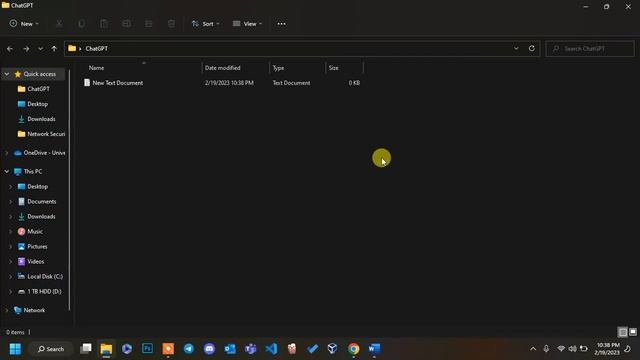Click the Paste toolbar icon
The width and height of the screenshot is (640, 360).
coord(104,24)
